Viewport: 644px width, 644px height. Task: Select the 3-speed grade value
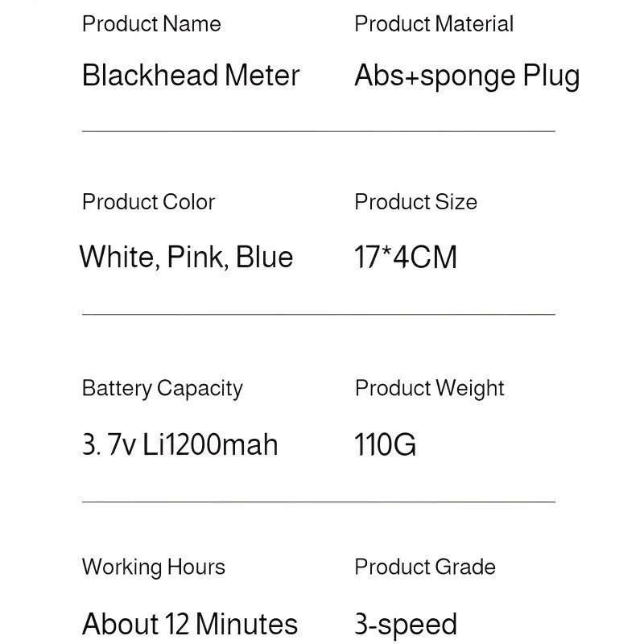tap(406, 624)
